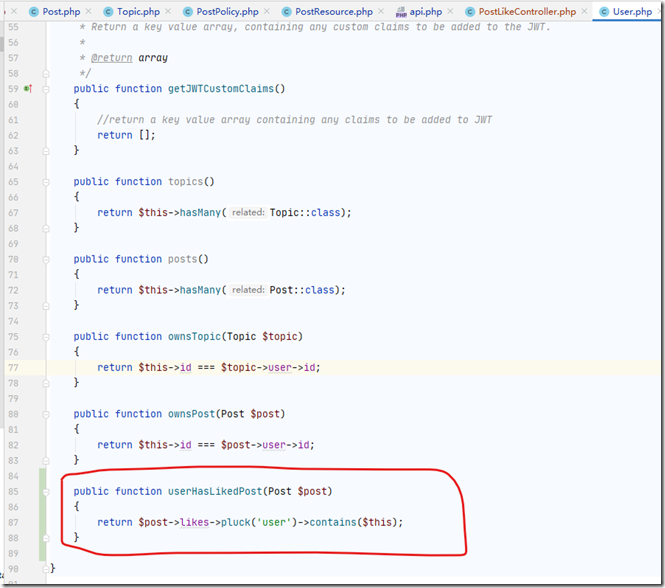Collapse the posts function fold marker
This screenshot has height=588, width=665.
46,260
